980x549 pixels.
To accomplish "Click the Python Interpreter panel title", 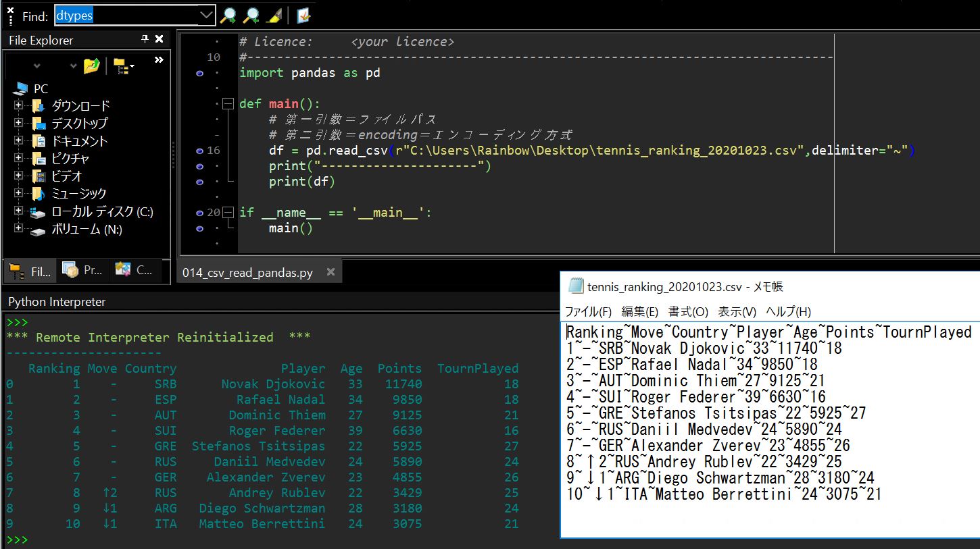I will point(57,302).
